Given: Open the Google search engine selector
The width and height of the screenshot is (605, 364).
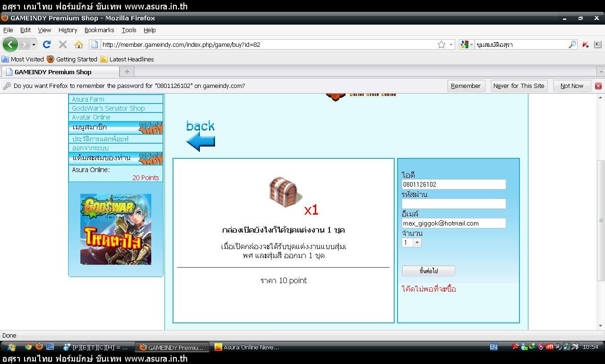Looking at the screenshot, I should pos(467,44).
